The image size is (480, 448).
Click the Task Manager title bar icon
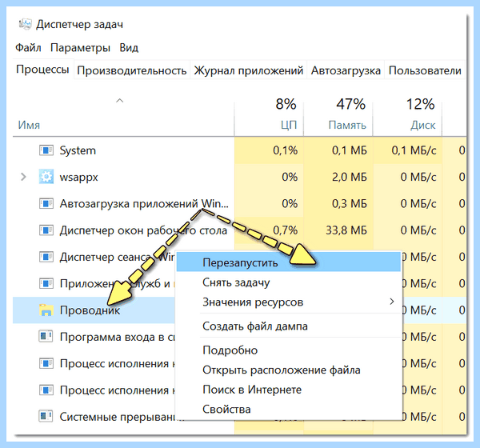[x=25, y=24]
